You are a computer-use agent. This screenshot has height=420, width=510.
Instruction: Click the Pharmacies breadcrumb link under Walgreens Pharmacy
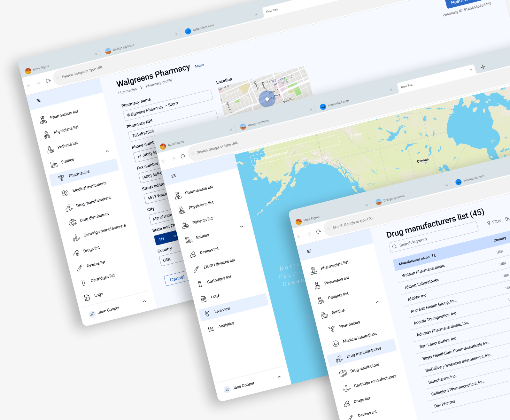[127, 91]
